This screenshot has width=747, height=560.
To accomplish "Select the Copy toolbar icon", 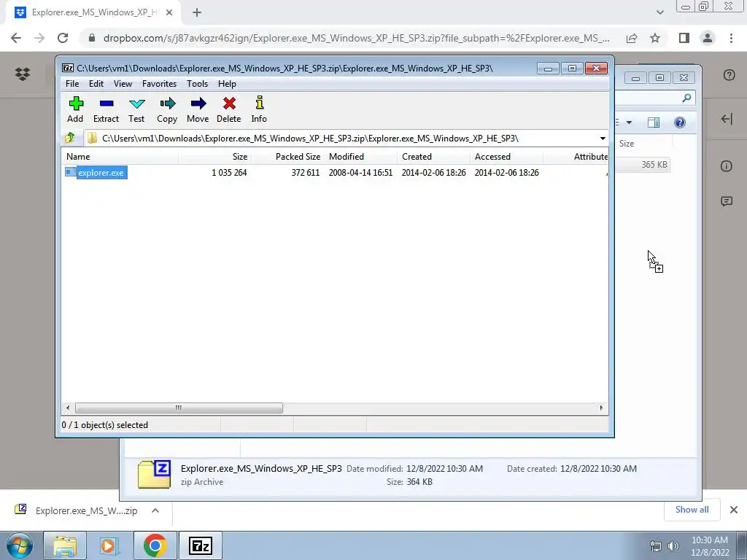I will (167, 109).
